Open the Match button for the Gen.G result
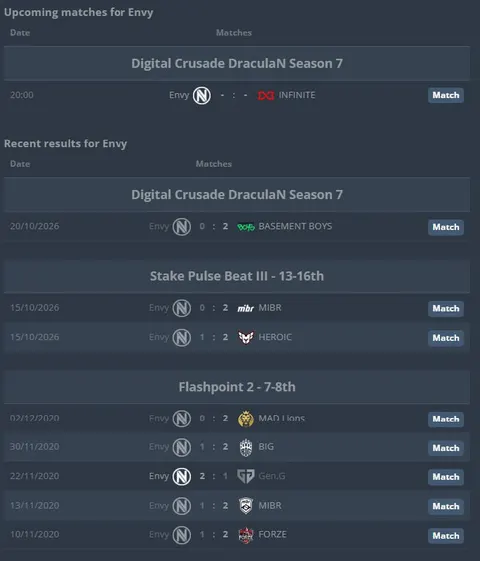This screenshot has height=561, width=480. tap(446, 477)
